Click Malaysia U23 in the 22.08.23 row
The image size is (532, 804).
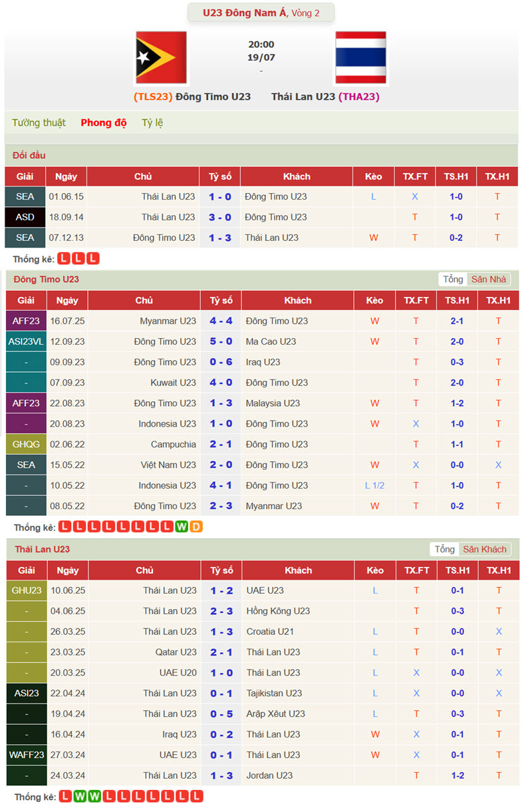(x=273, y=403)
